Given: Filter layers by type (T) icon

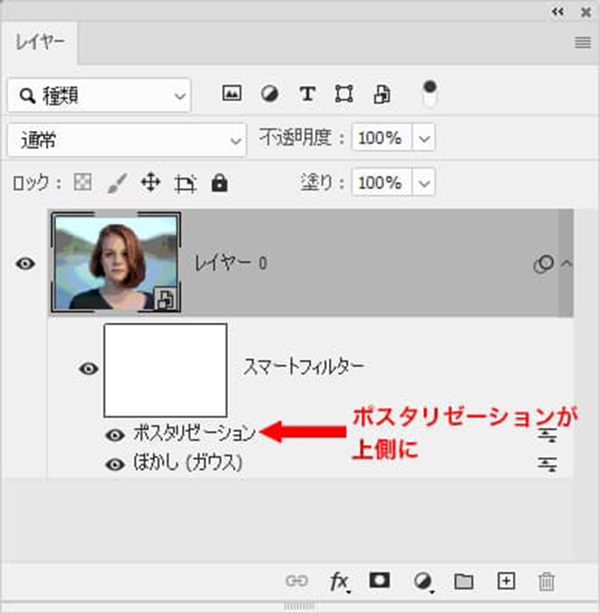Looking at the screenshot, I should coord(307,94).
